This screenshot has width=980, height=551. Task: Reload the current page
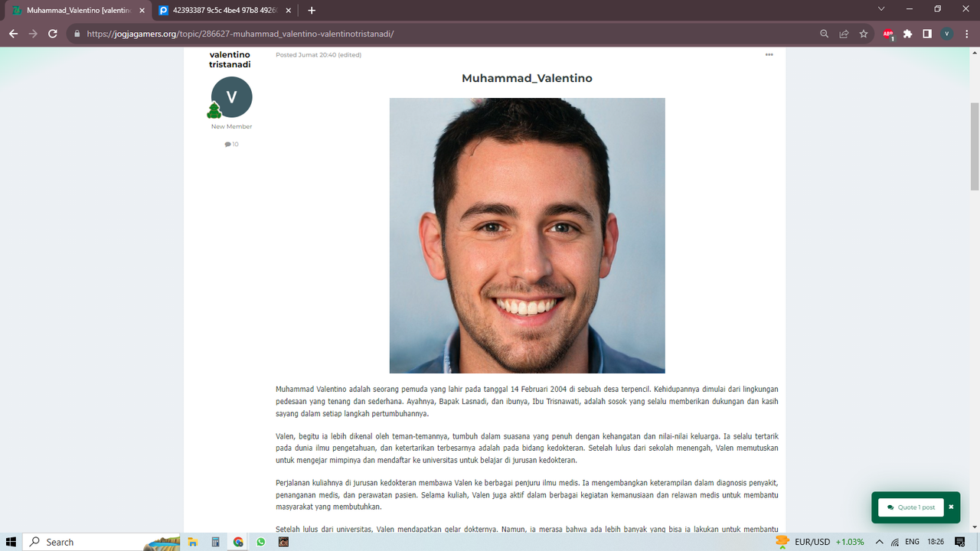(x=53, y=34)
